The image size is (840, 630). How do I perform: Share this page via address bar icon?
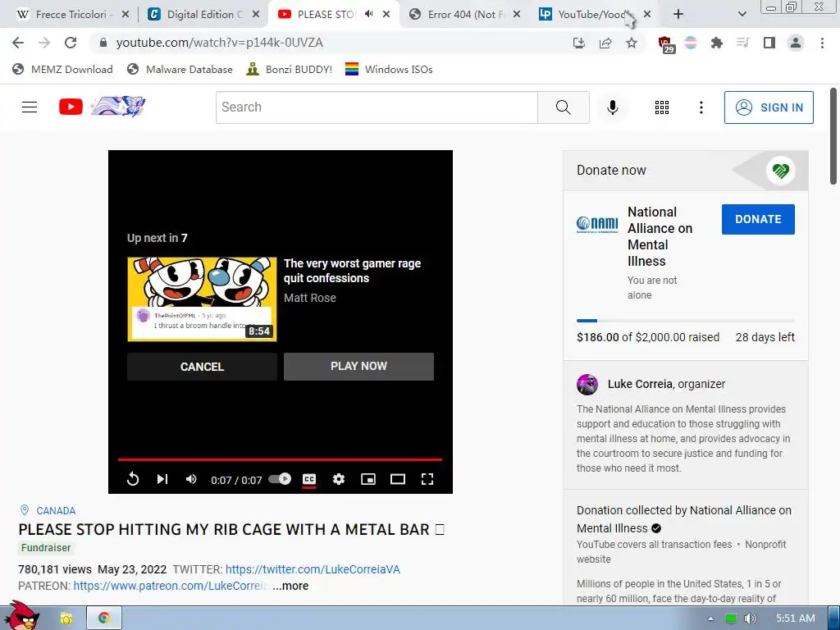click(605, 43)
